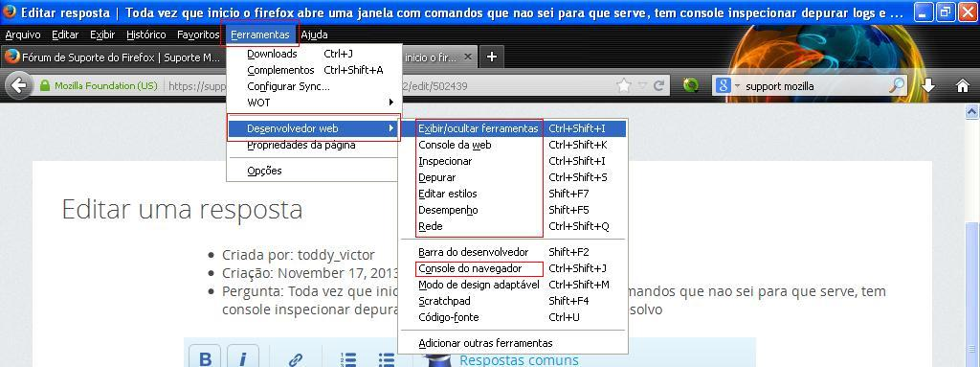Open Scratchpad from developer submenu
Screen dimensions: 980x367
click(513, 301)
